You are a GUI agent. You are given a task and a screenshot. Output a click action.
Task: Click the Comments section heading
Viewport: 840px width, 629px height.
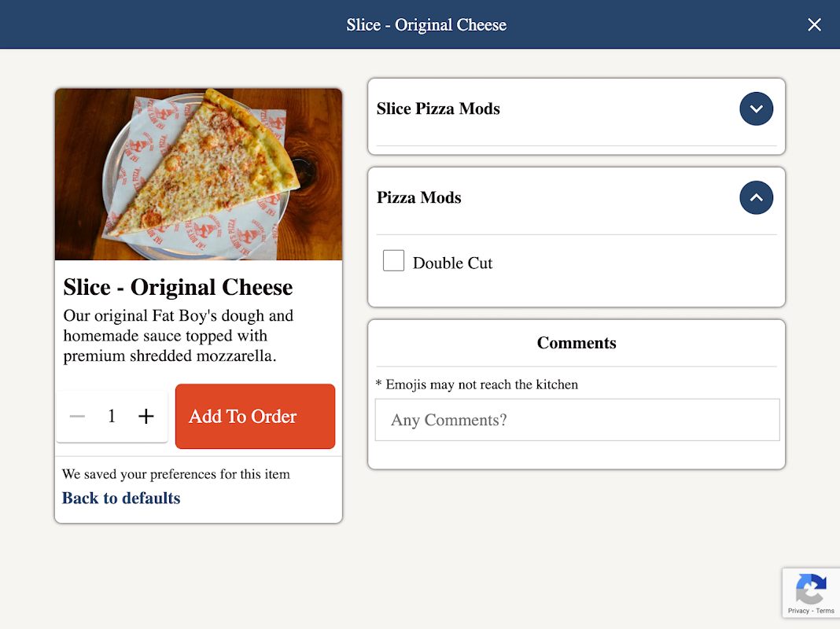577,344
